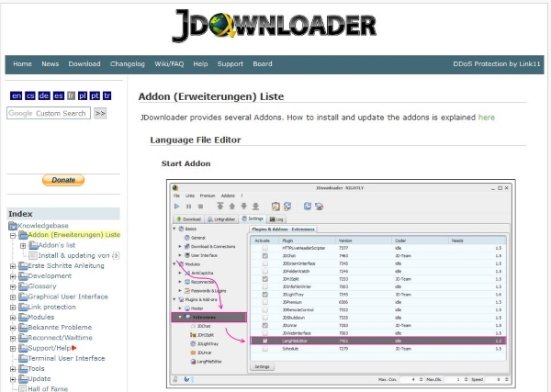The height and width of the screenshot is (392, 551).
Task: Select the 'tr' language flag
Action: pos(107,95)
